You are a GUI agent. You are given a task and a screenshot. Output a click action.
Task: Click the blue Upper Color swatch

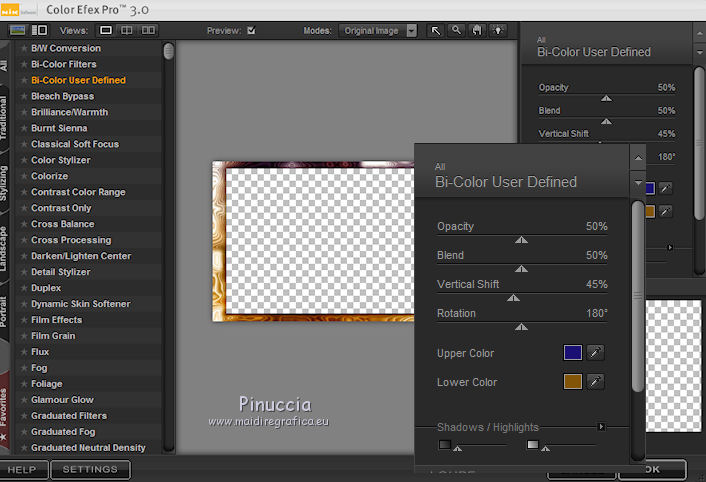click(x=572, y=353)
